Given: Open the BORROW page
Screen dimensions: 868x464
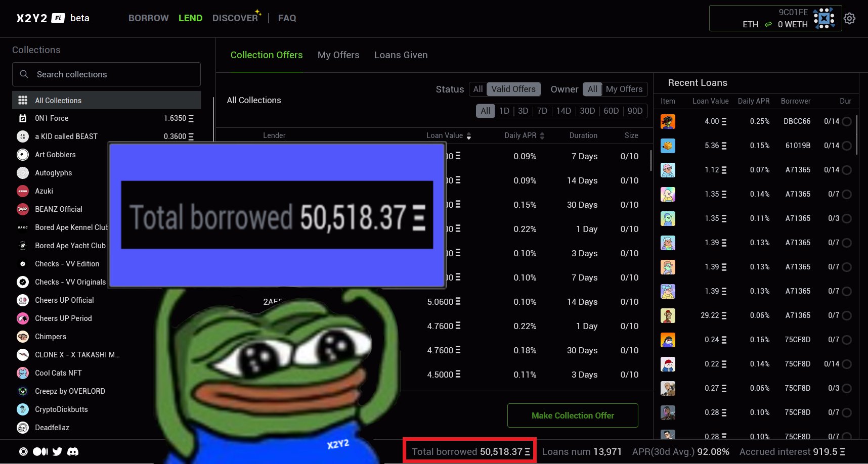Looking at the screenshot, I should tap(148, 18).
